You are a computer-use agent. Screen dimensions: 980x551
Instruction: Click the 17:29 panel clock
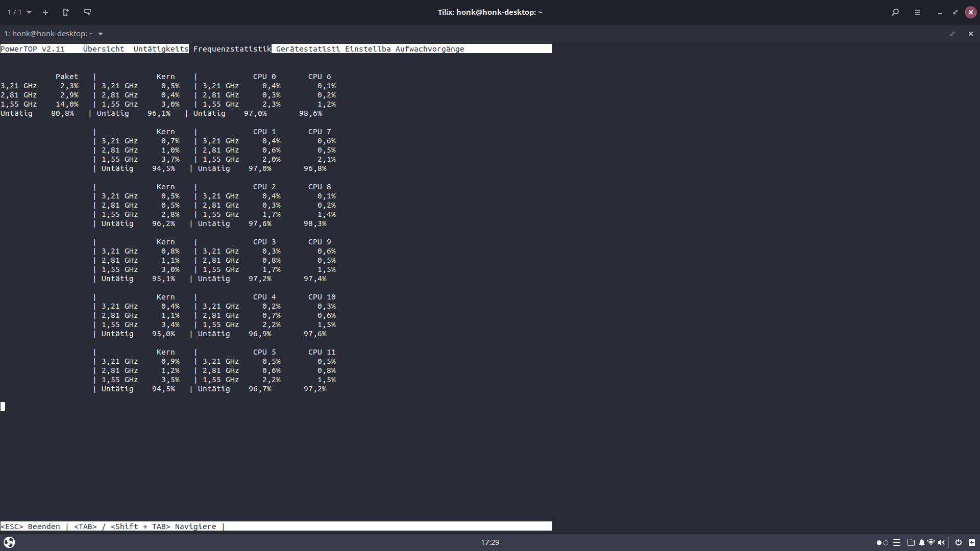pyautogui.click(x=490, y=542)
